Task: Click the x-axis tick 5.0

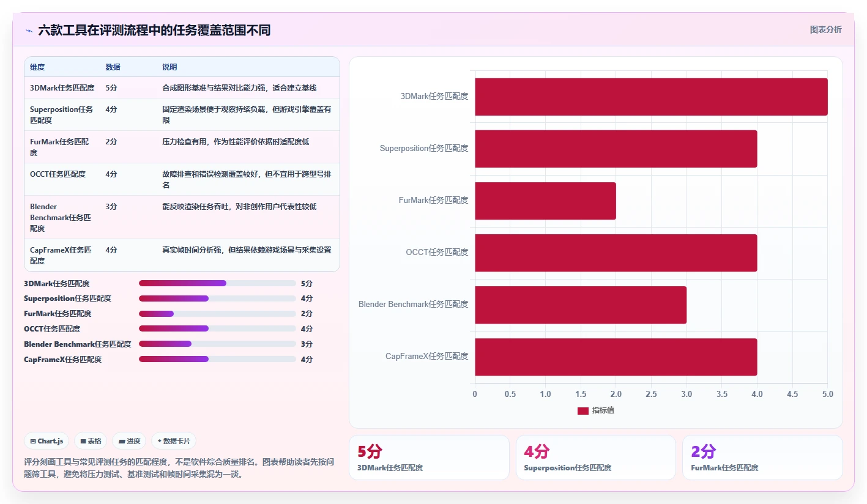Action: 828,395
